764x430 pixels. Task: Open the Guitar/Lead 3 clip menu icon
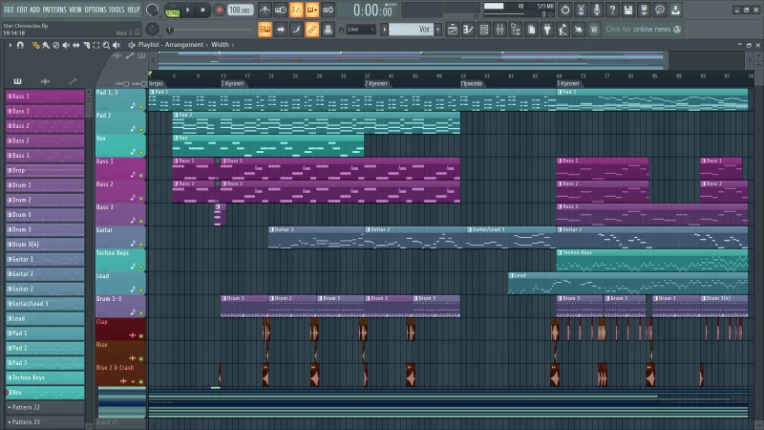coord(470,229)
